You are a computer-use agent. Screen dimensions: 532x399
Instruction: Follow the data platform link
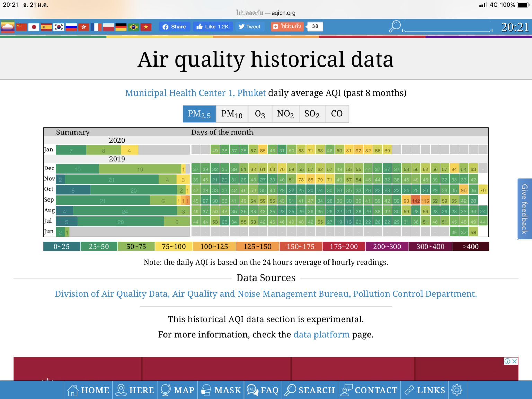pos(321,335)
